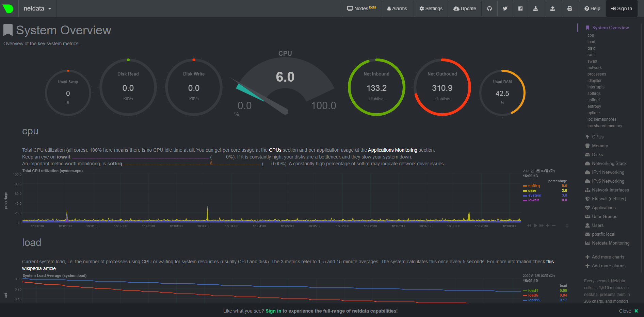Jump to entropy in sidebar
The image size is (644, 317).
[594, 106]
